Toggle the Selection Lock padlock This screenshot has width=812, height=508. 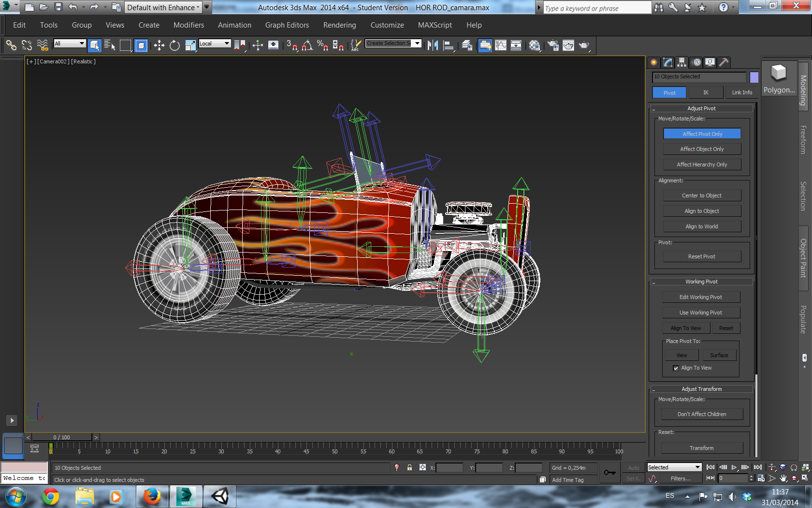click(409, 467)
